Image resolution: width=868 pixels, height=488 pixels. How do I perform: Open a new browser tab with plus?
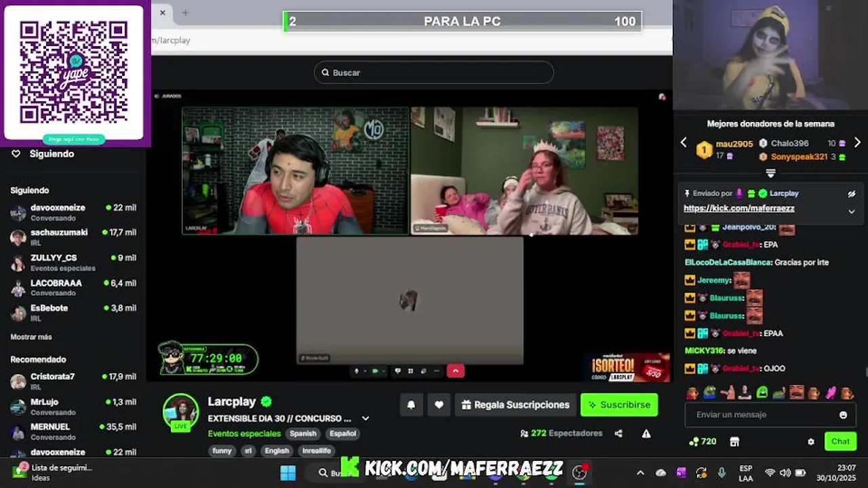[x=185, y=12]
